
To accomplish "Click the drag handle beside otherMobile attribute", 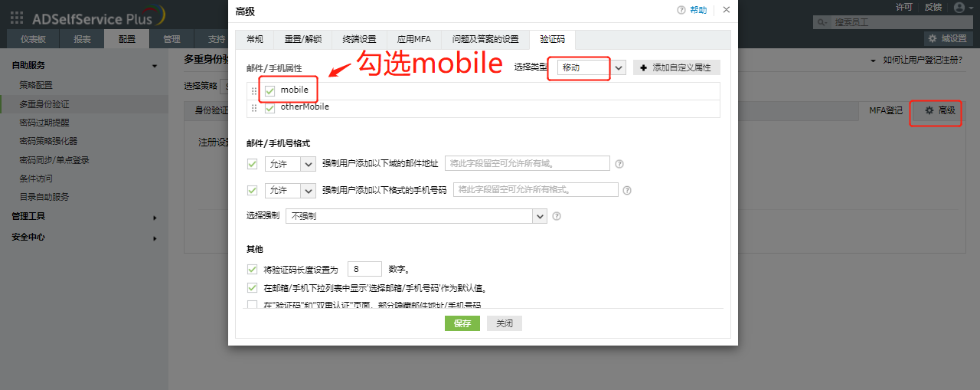I will pos(254,109).
